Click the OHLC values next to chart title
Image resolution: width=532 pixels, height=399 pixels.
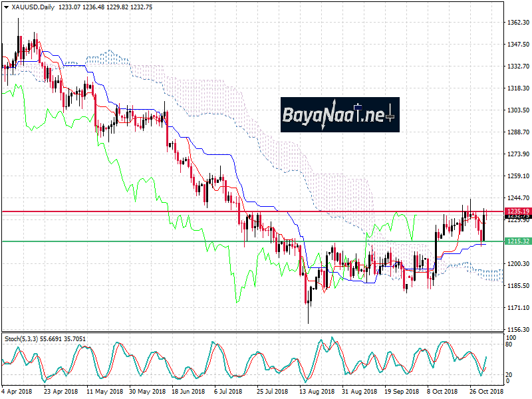(96, 7)
